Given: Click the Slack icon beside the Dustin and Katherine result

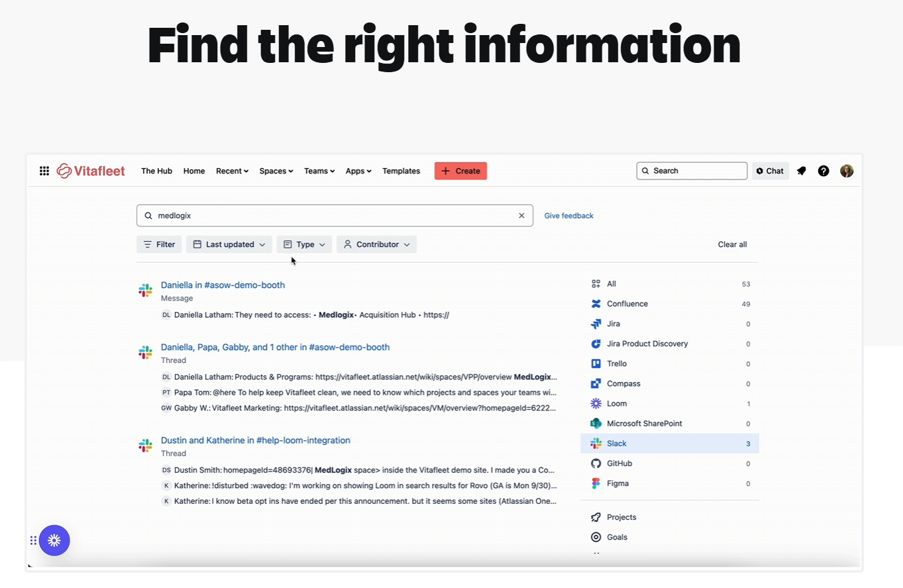Looking at the screenshot, I should [145, 445].
